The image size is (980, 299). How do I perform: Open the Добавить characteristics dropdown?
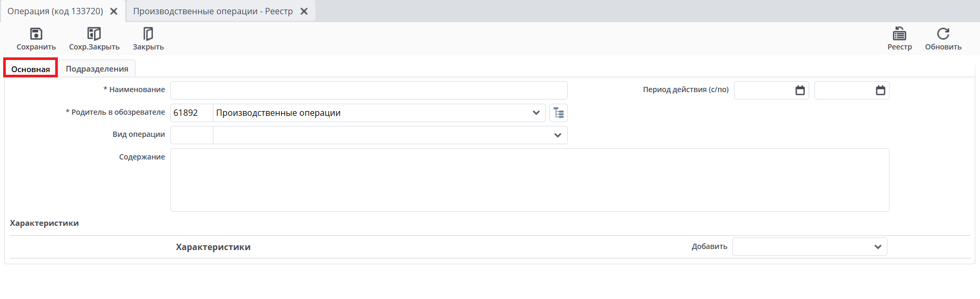point(877,247)
